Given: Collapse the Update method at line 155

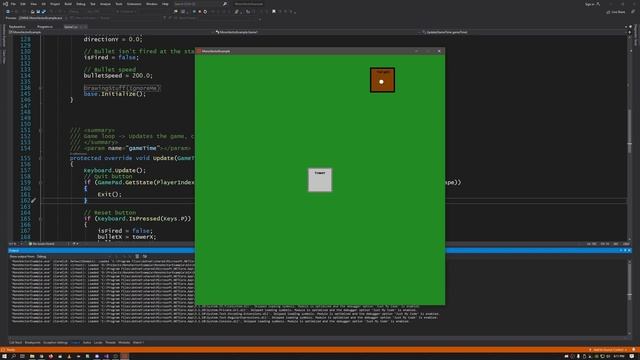Looking at the screenshot, I should 40,158.
